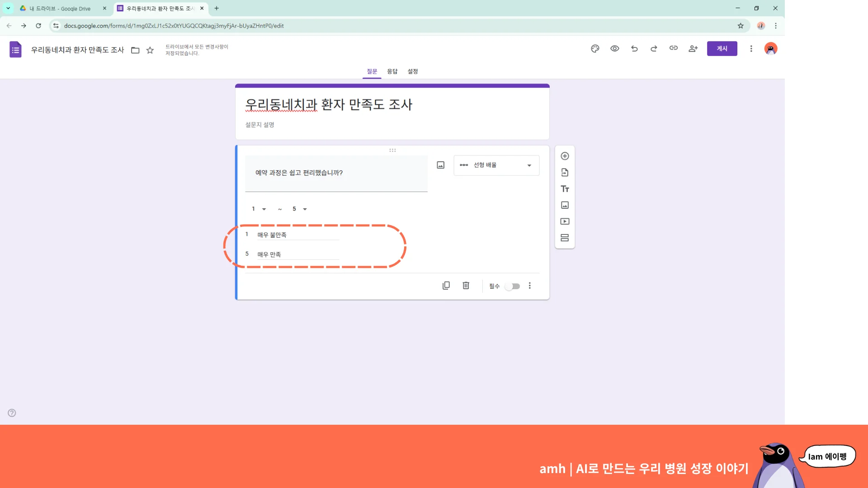Click the duplicate question icon
868x488 pixels.
[x=446, y=285]
